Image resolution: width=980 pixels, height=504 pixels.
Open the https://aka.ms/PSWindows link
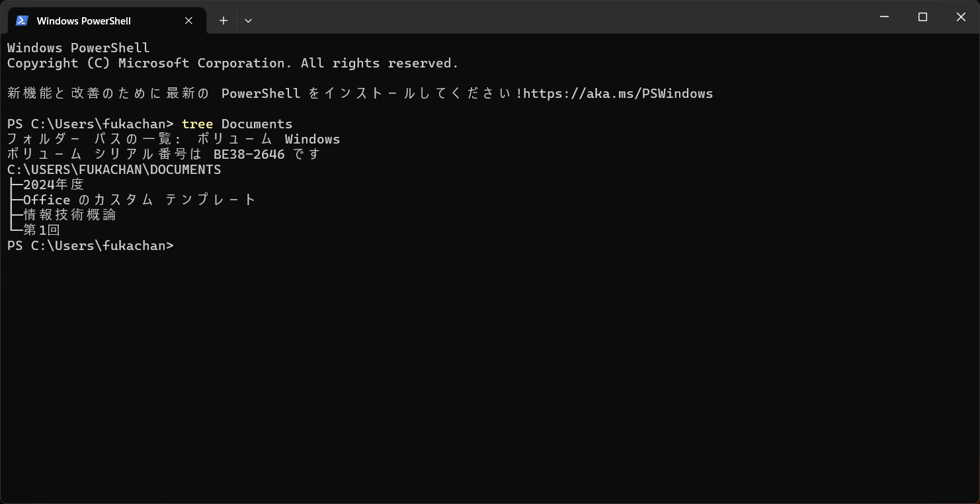pos(618,93)
